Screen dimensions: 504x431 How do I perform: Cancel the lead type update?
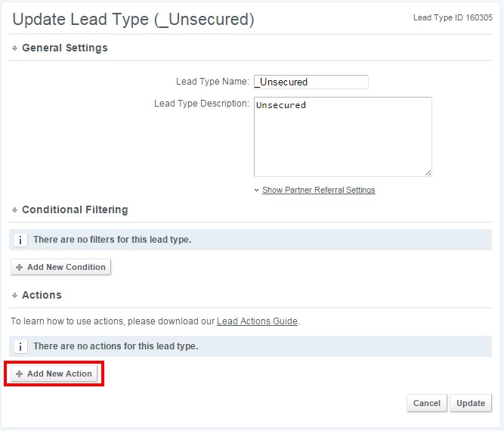pos(426,404)
